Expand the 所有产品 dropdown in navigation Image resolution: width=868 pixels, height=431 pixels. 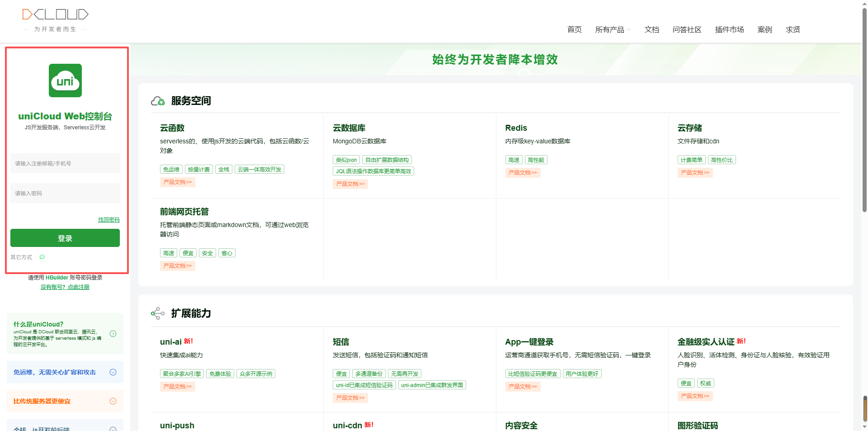(x=609, y=29)
